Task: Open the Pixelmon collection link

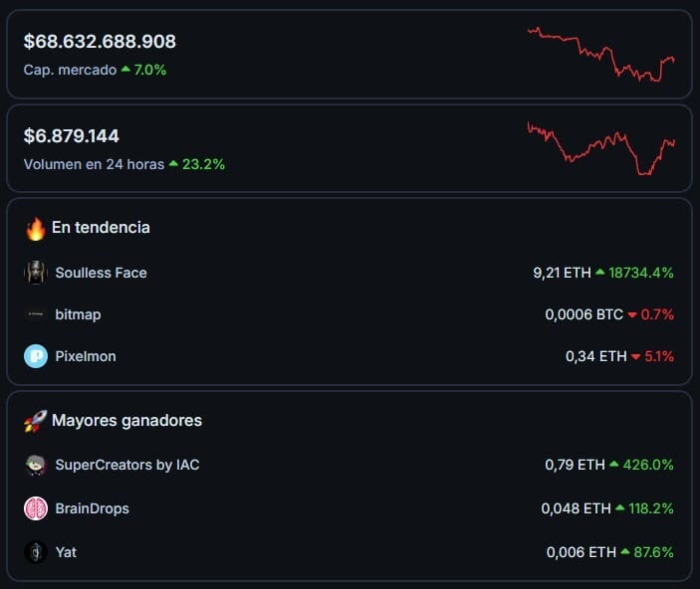Action: pos(86,356)
